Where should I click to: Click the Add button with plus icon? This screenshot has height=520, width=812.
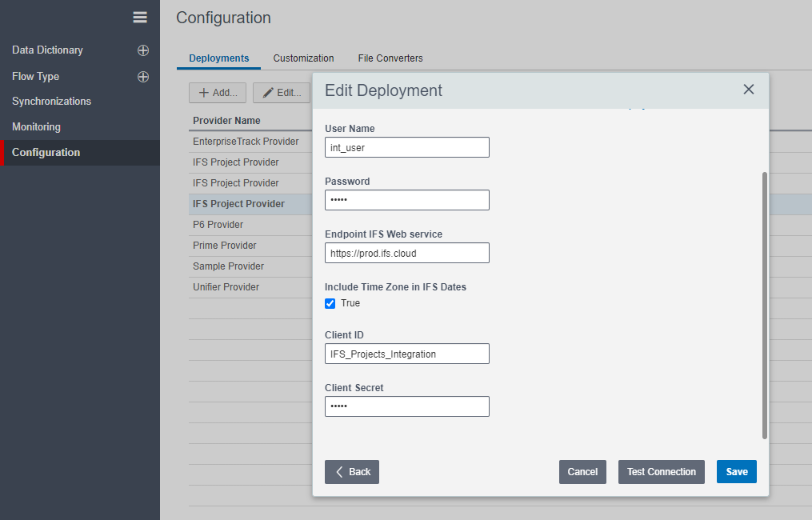pos(218,93)
